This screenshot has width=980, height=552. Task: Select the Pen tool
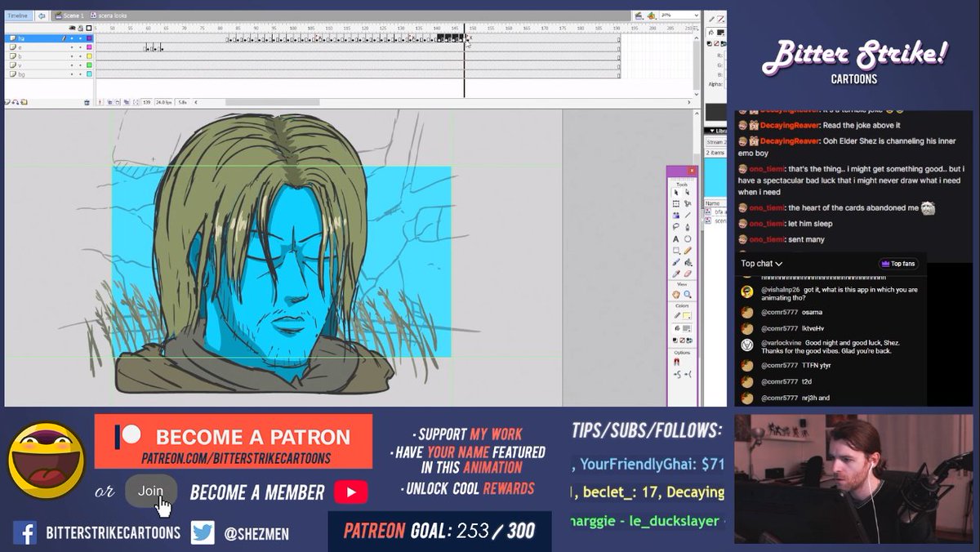click(688, 225)
